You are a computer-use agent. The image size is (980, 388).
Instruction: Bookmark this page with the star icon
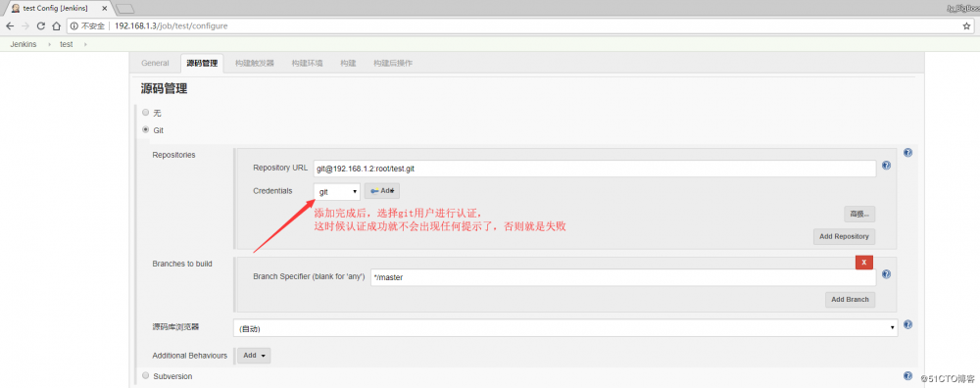(966, 26)
